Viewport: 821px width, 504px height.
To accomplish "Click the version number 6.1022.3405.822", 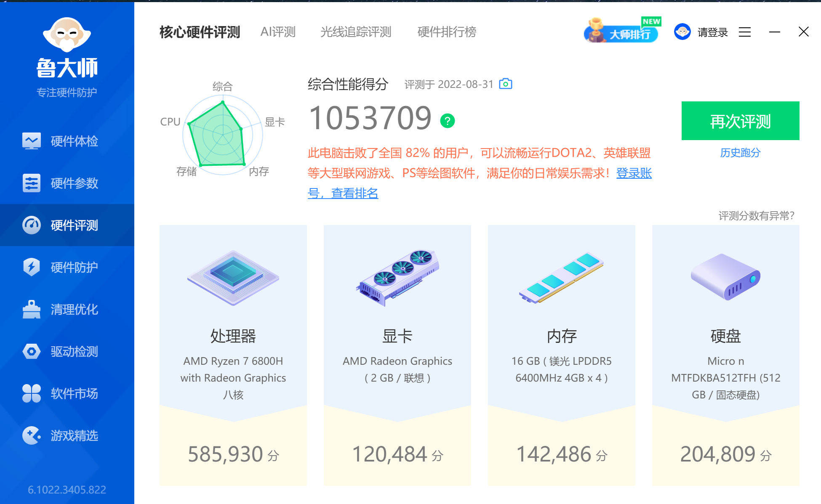I will (x=67, y=490).
